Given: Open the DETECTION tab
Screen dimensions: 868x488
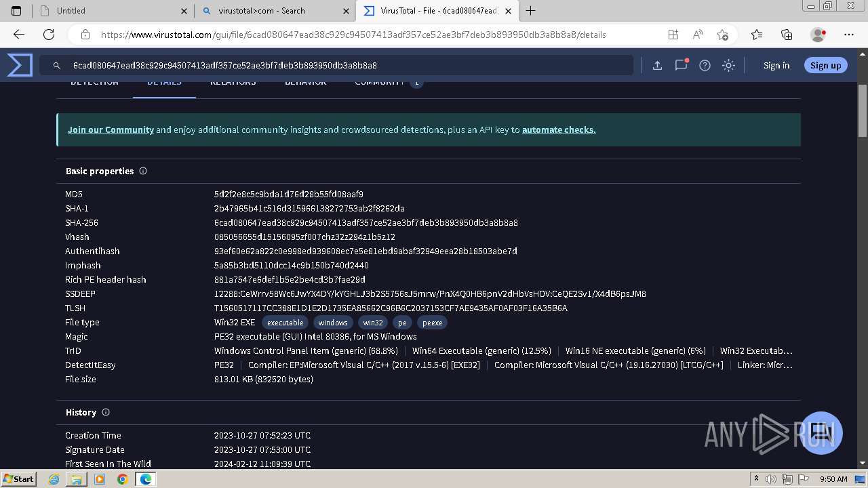Looking at the screenshot, I should click(x=94, y=83).
